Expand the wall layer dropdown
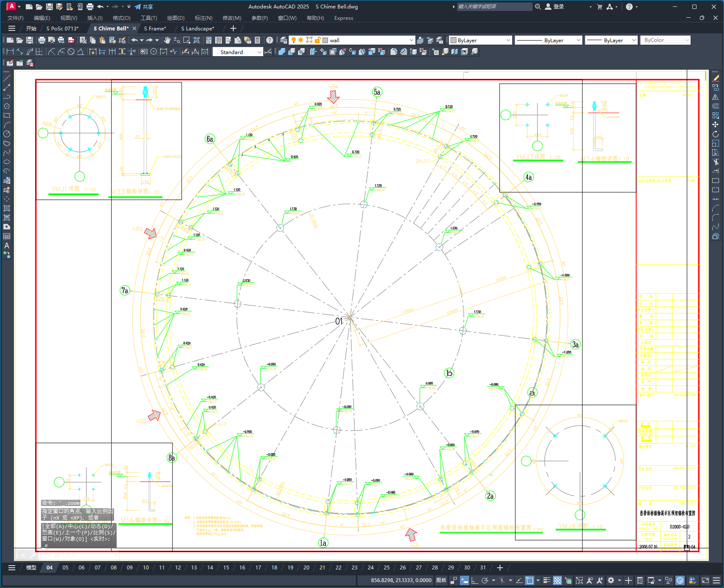This screenshot has width=724, height=588. pyautogui.click(x=411, y=40)
